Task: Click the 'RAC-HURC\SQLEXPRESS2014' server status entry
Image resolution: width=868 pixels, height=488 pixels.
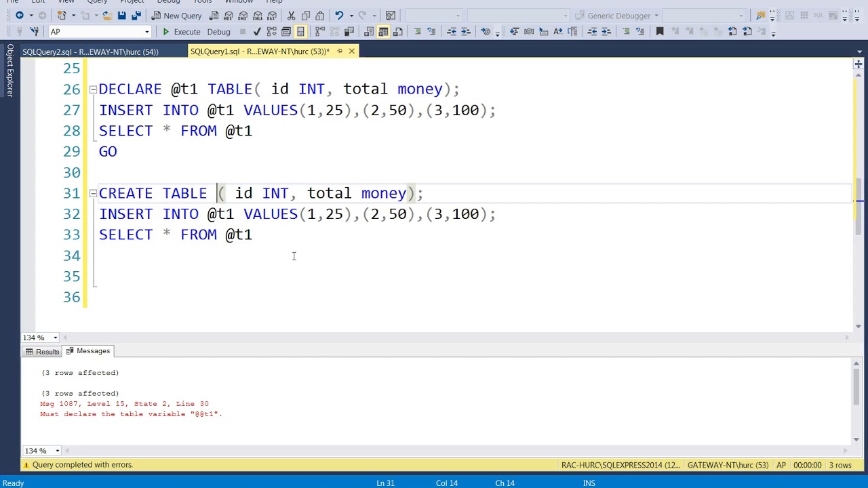Action: pyautogui.click(x=620, y=465)
